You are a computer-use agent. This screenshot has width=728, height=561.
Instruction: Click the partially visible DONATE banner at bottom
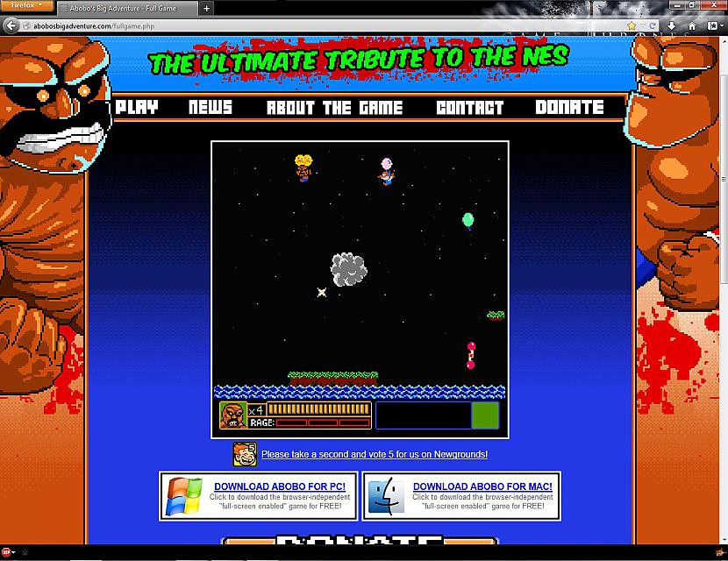click(360, 539)
